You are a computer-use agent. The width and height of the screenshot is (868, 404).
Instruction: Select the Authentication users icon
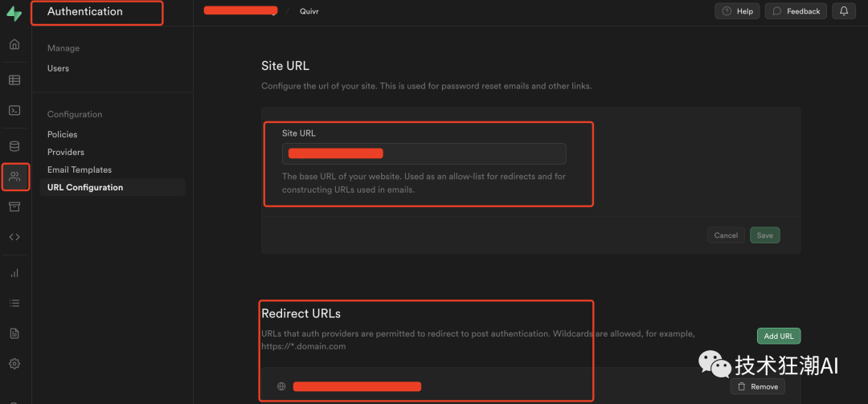coord(14,177)
